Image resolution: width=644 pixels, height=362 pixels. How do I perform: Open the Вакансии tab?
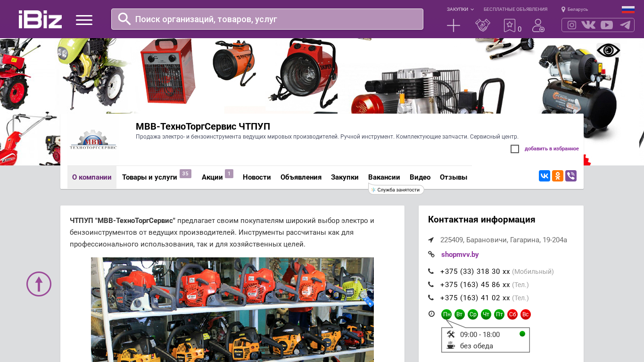[384, 177]
